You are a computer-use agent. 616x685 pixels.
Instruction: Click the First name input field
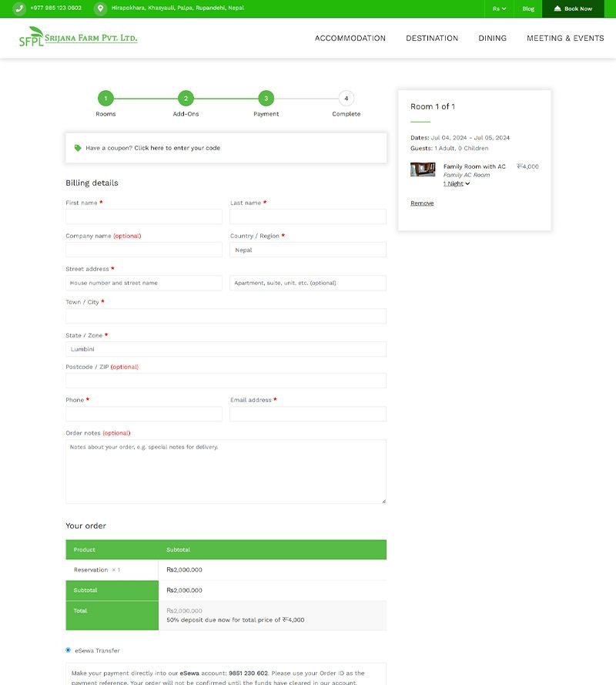pyautogui.click(x=144, y=217)
